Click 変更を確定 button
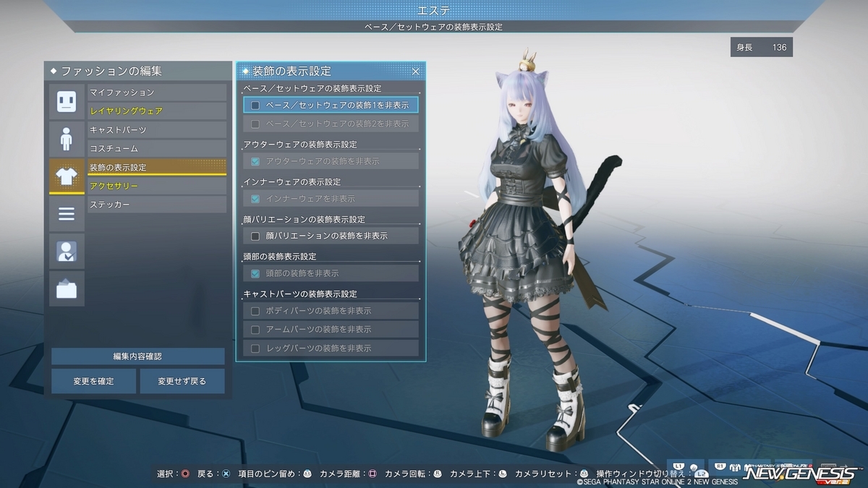The height and width of the screenshot is (488, 868). tap(93, 381)
